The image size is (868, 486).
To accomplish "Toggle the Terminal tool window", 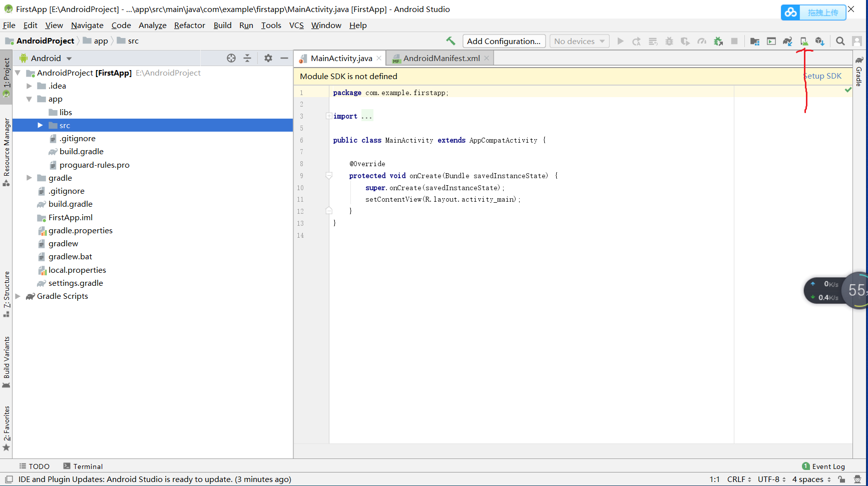I will point(83,466).
